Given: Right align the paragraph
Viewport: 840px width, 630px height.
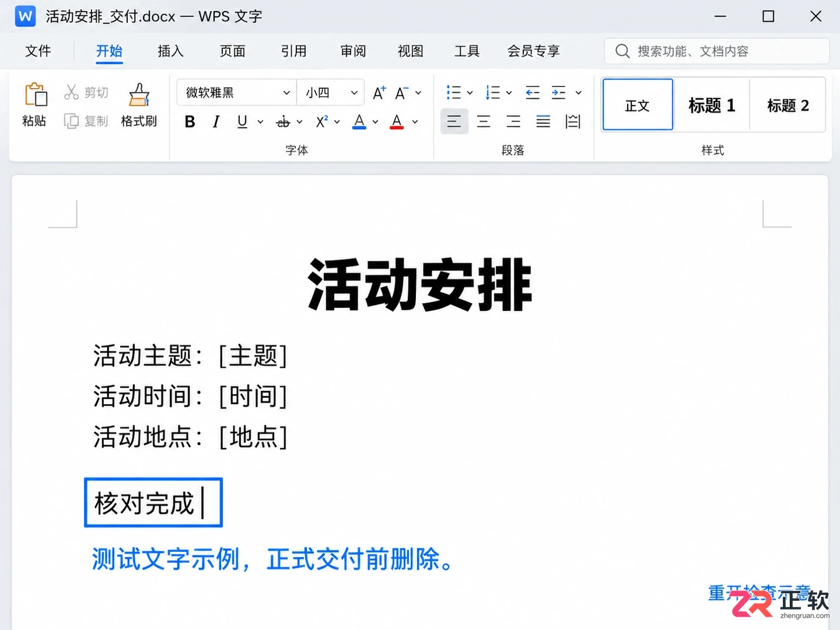Looking at the screenshot, I should coord(513,121).
